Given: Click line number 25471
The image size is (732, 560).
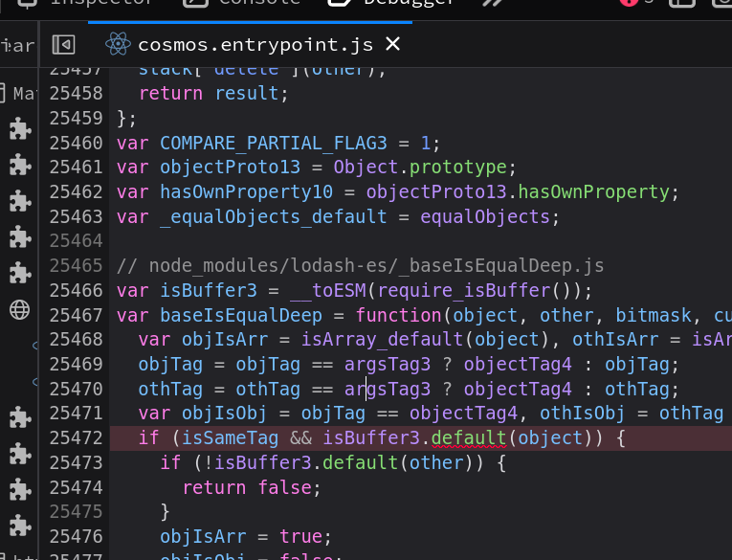Looking at the screenshot, I should click(77, 414).
